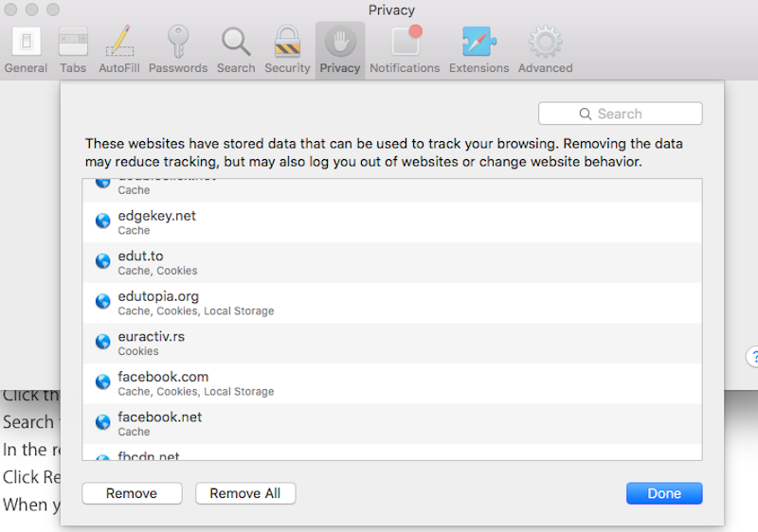Select the euractiv.rs website entry
The height and width of the screenshot is (532, 758).
(x=392, y=344)
